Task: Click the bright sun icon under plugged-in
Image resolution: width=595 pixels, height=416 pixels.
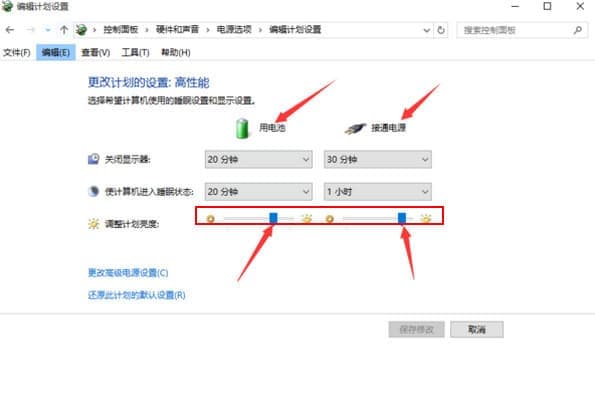Action: click(x=426, y=218)
